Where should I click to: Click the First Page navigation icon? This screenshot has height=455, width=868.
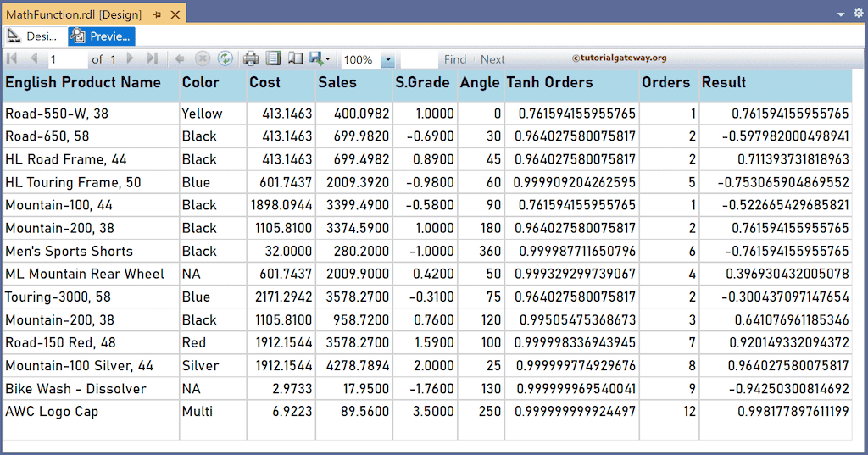(12, 58)
